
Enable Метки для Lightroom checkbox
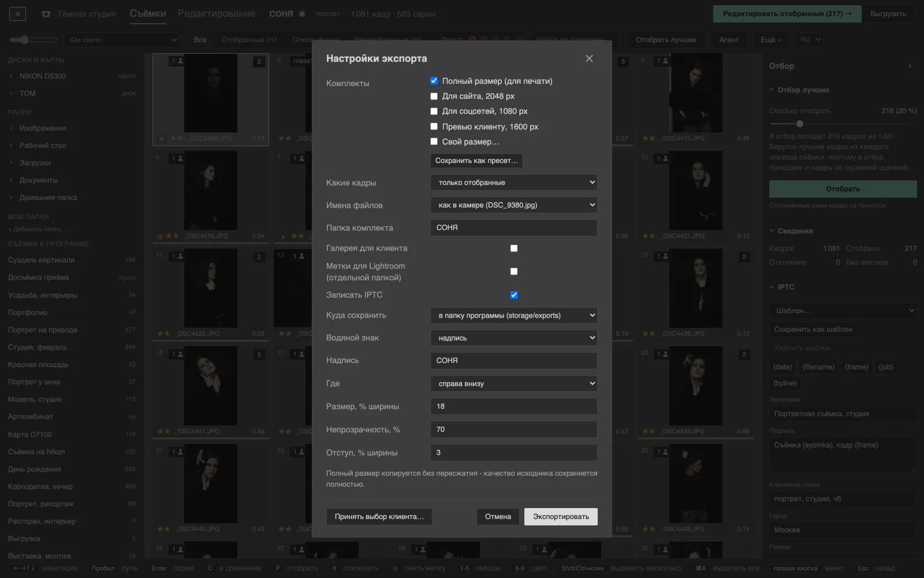[514, 271]
